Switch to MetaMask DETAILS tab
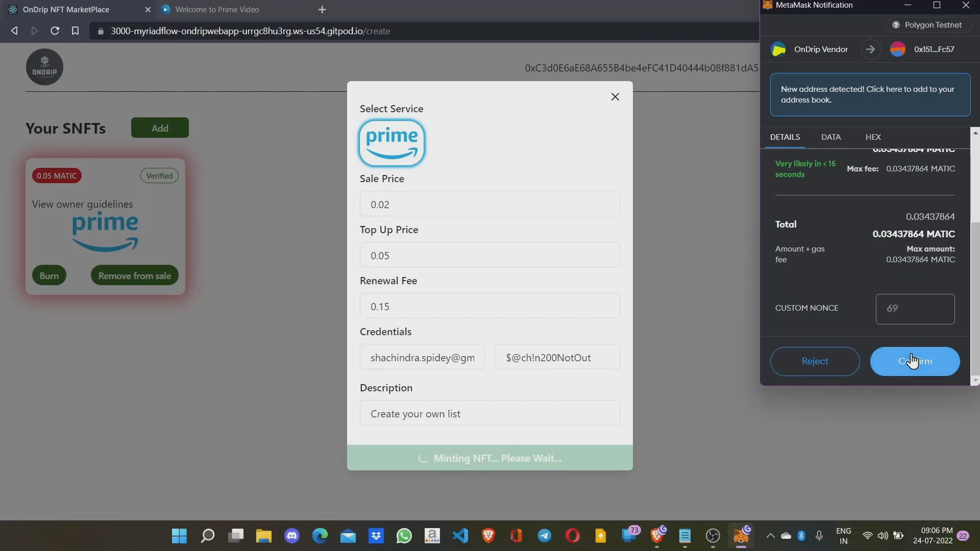This screenshot has width=980, height=551. [x=785, y=137]
